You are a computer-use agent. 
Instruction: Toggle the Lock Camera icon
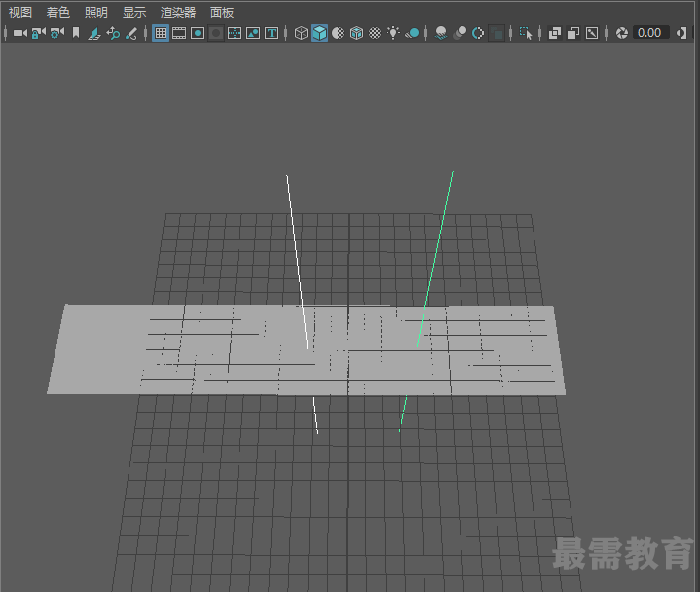[x=39, y=33]
